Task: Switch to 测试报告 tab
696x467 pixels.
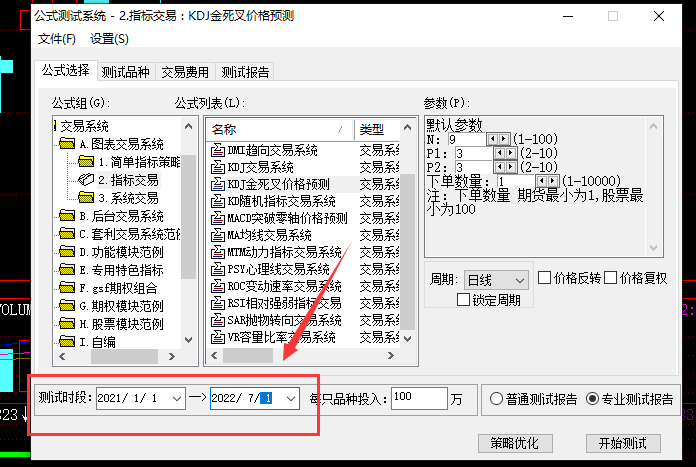Action: [245, 72]
